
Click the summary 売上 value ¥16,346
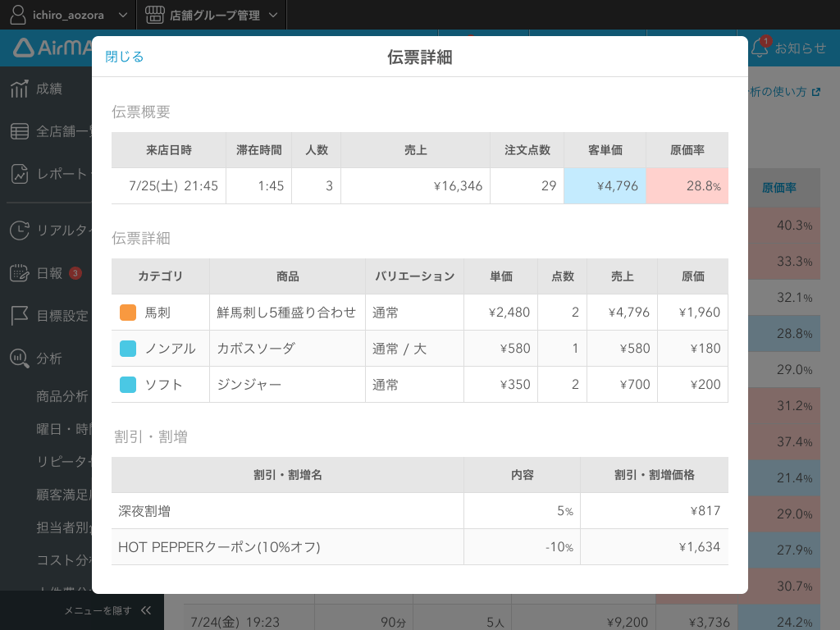coord(458,186)
